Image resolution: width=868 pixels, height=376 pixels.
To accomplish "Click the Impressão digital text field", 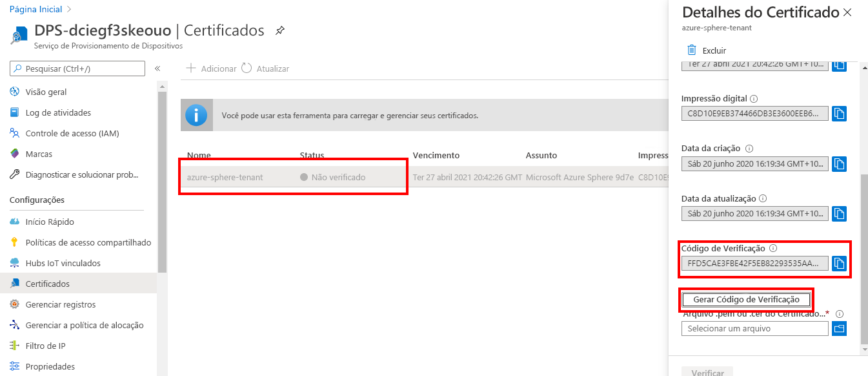I will point(755,114).
